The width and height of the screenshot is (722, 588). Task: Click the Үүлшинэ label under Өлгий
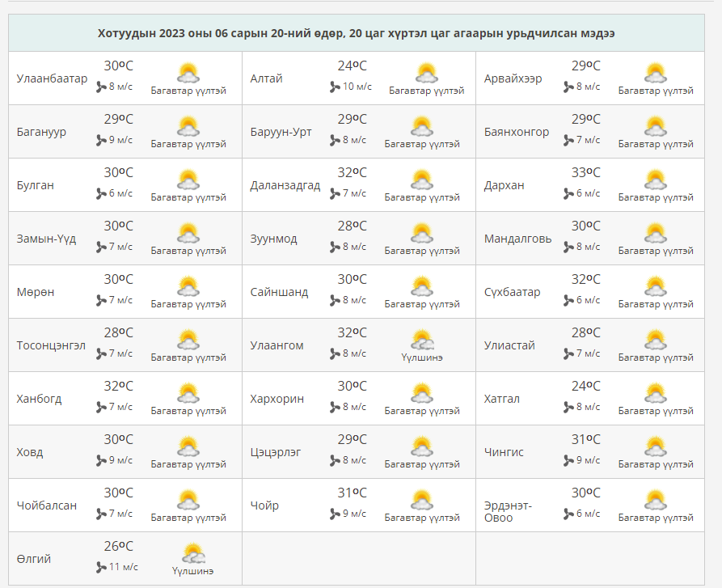point(192,571)
